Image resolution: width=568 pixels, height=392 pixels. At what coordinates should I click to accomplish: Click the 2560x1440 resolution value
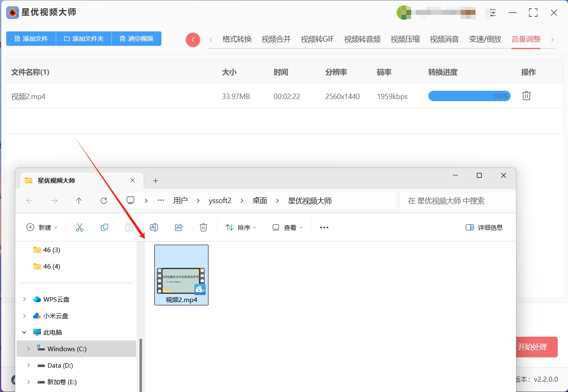pyautogui.click(x=342, y=97)
